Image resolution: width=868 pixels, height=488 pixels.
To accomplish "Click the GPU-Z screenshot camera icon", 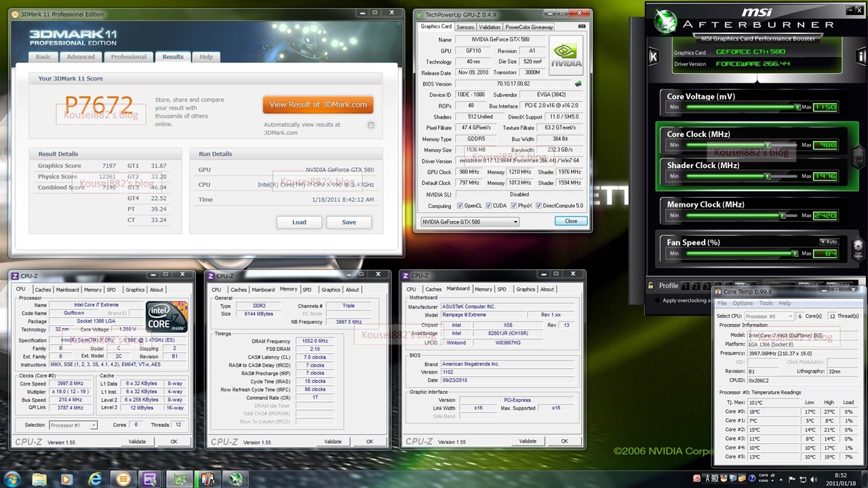I will pyautogui.click(x=582, y=26).
